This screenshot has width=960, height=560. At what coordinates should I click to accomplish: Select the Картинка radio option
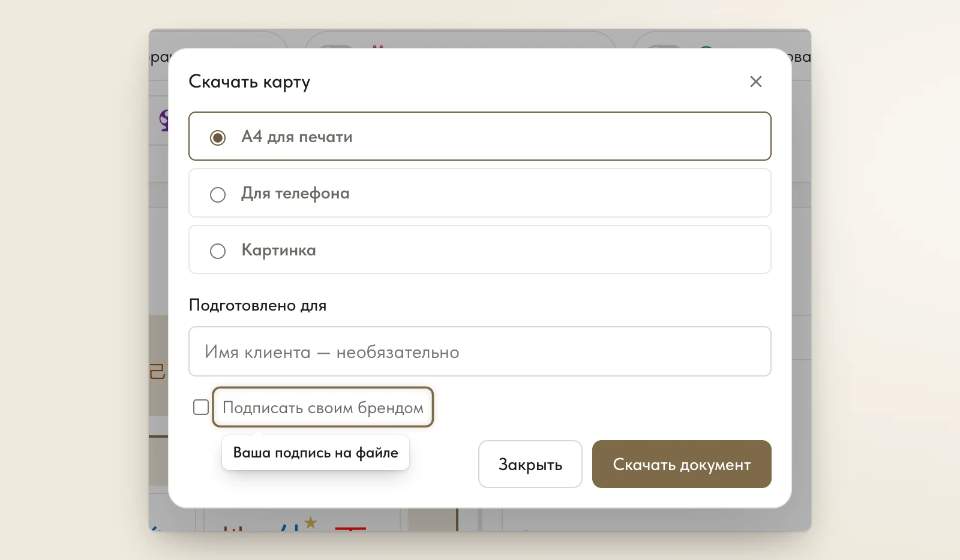click(480, 249)
